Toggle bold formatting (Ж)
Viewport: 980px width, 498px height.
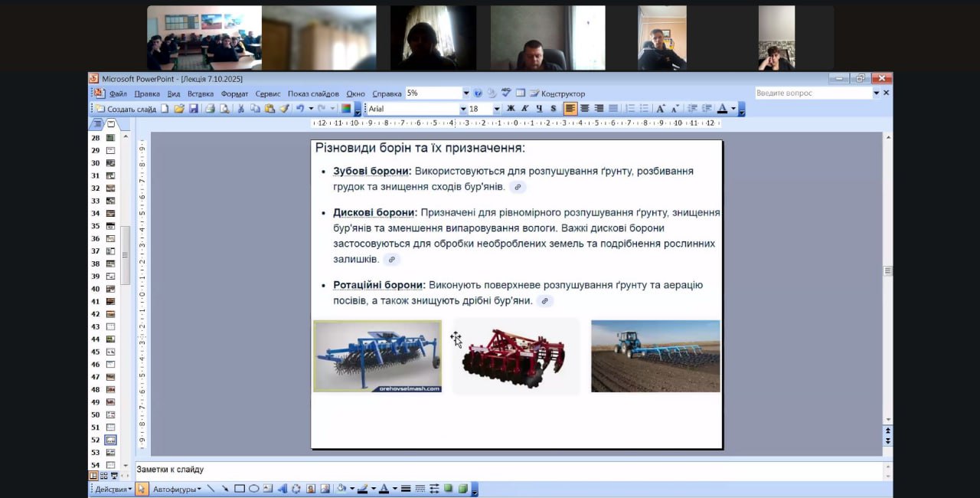(x=511, y=109)
